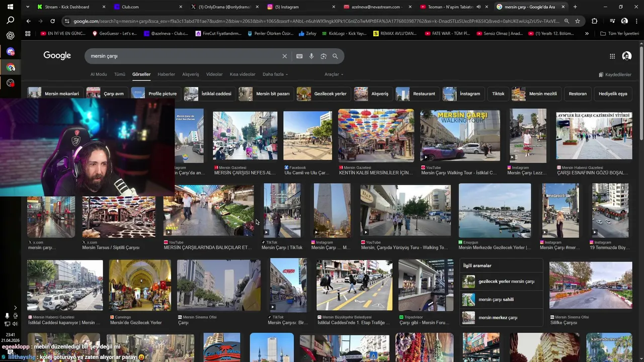Screen dimensions: 644x362
Task: Clear the search box with X
Action: click(284, 56)
